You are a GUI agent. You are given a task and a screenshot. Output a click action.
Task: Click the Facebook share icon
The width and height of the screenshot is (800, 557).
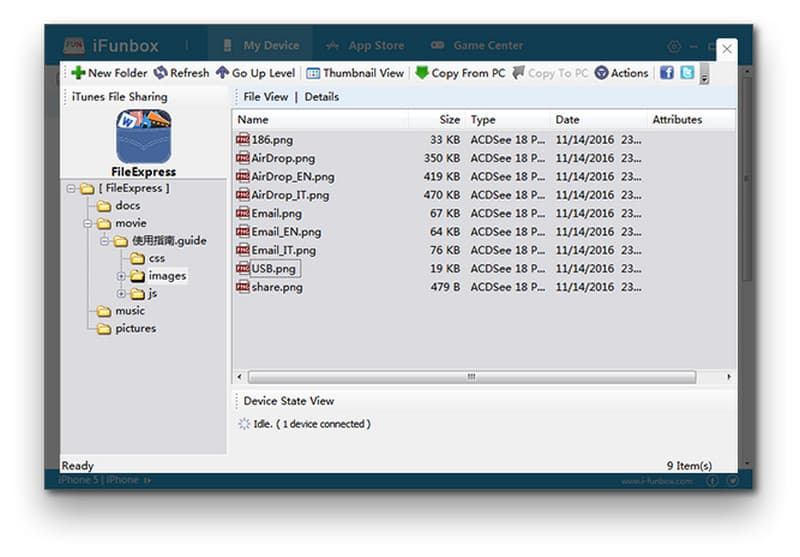click(667, 73)
